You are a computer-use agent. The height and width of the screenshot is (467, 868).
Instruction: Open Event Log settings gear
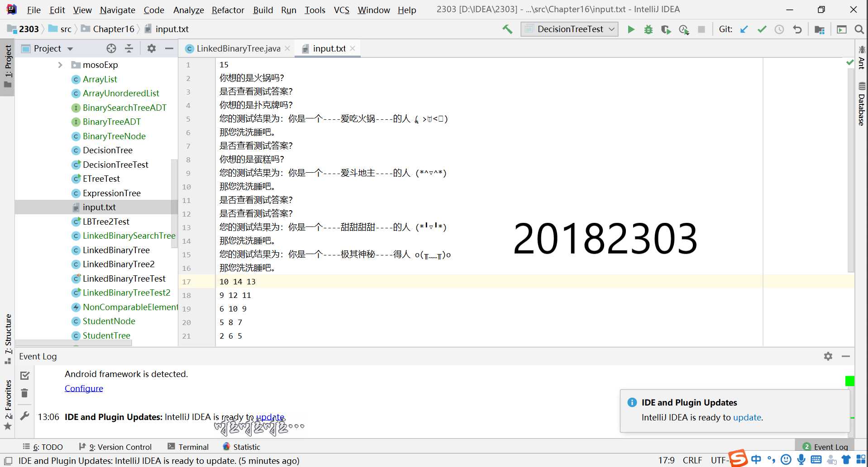[x=828, y=356]
